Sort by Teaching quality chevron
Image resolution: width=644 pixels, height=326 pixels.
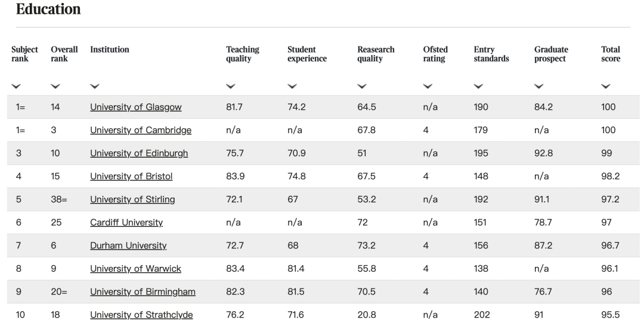231,87
